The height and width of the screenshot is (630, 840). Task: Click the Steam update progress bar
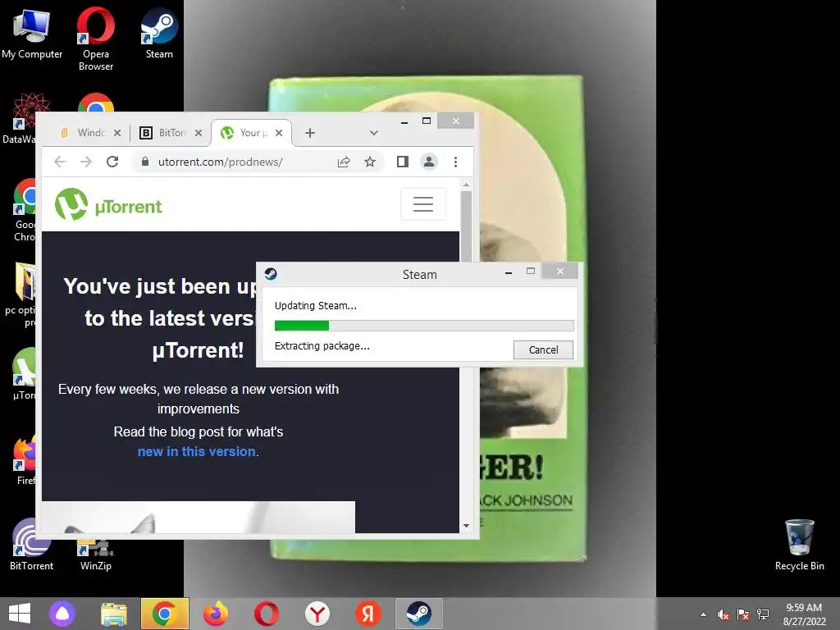(424, 326)
